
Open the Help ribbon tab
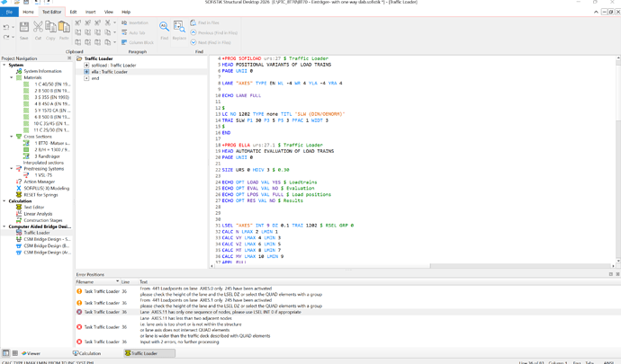[x=126, y=12]
